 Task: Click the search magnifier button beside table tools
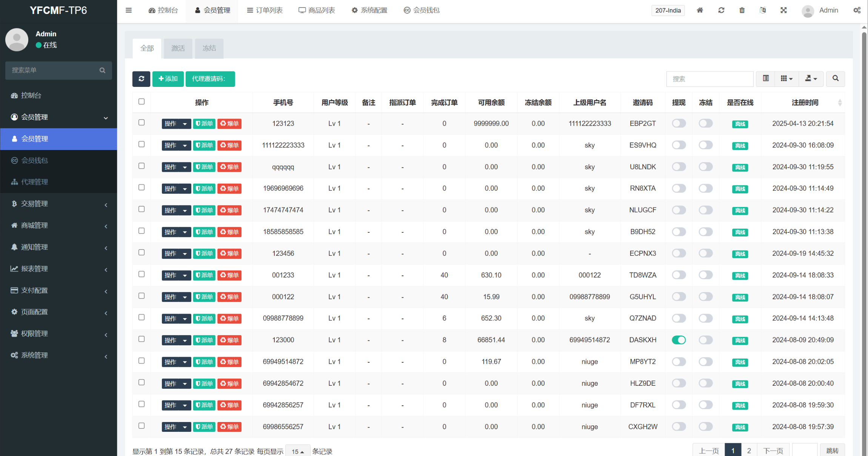tap(835, 79)
